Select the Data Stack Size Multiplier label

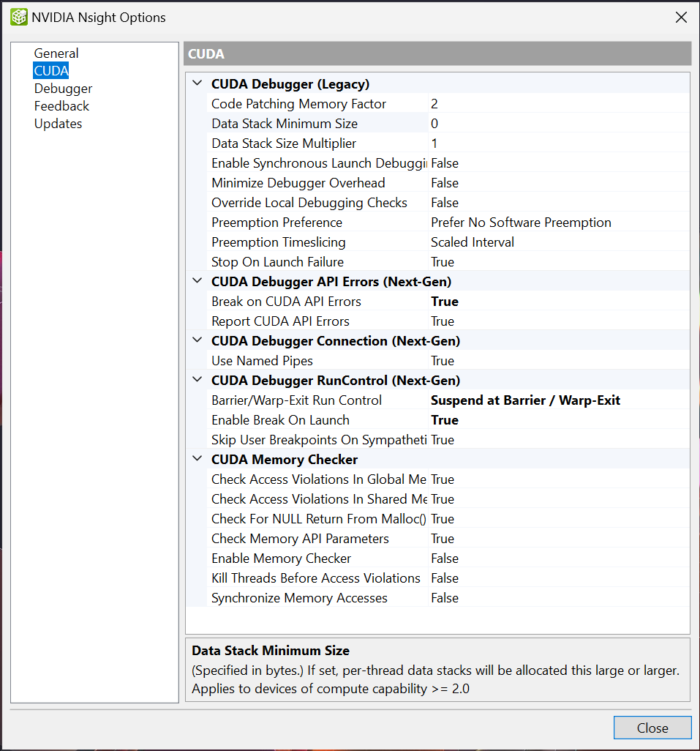(x=284, y=143)
